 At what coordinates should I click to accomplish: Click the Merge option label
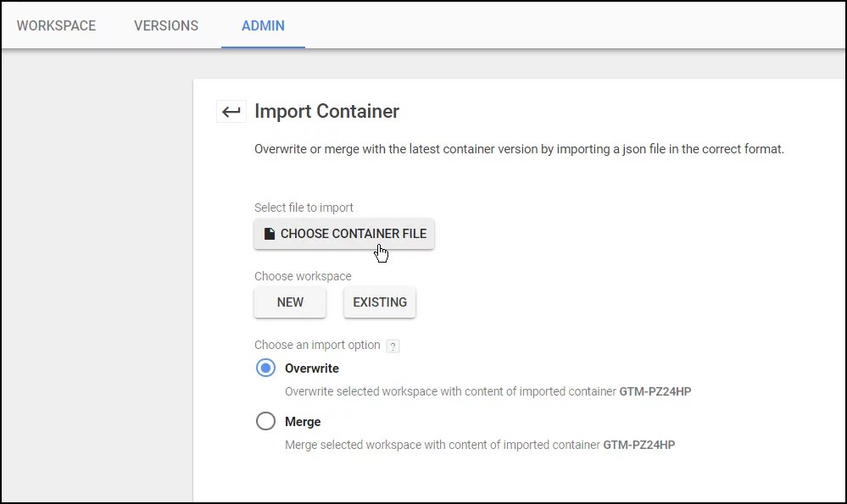click(x=303, y=421)
